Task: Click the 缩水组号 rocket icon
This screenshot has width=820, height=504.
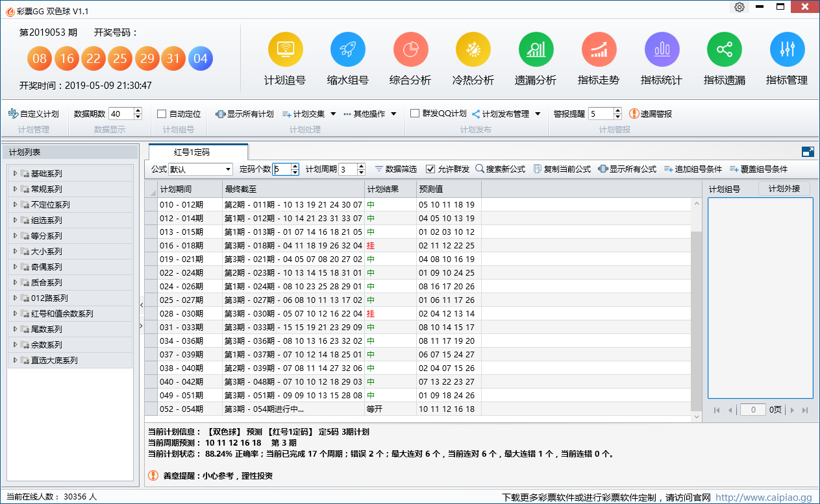Action: point(347,50)
